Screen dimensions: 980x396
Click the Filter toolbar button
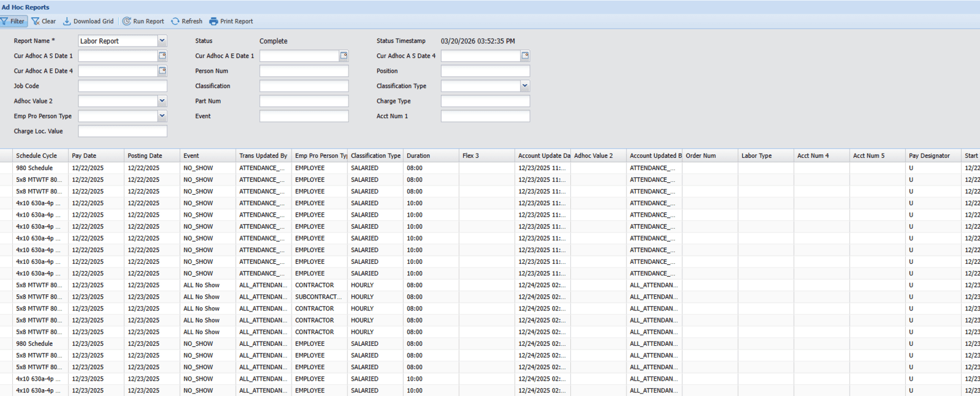pyautogui.click(x=13, y=21)
